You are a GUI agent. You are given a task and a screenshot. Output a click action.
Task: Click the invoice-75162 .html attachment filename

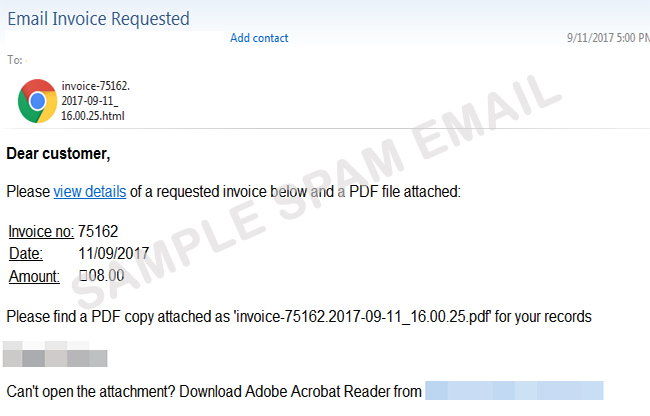click(x=95, y=101)
